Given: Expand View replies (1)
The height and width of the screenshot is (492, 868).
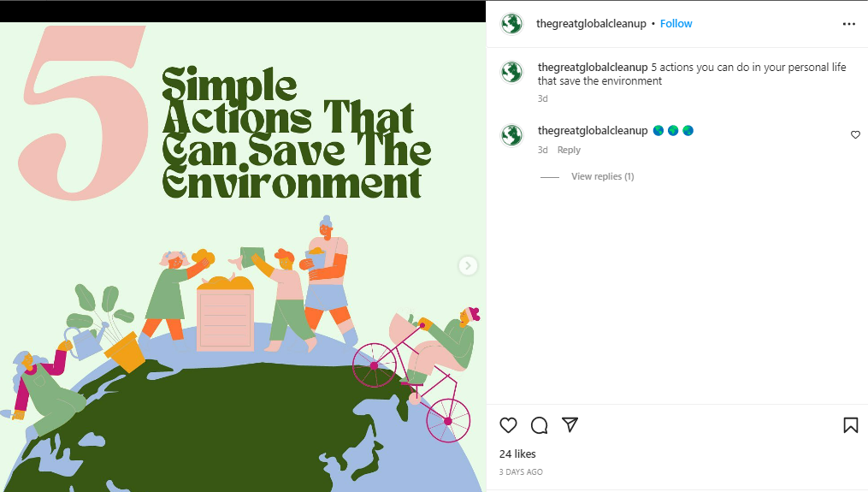Looking at the screenshot, I should tap(602, 176).
